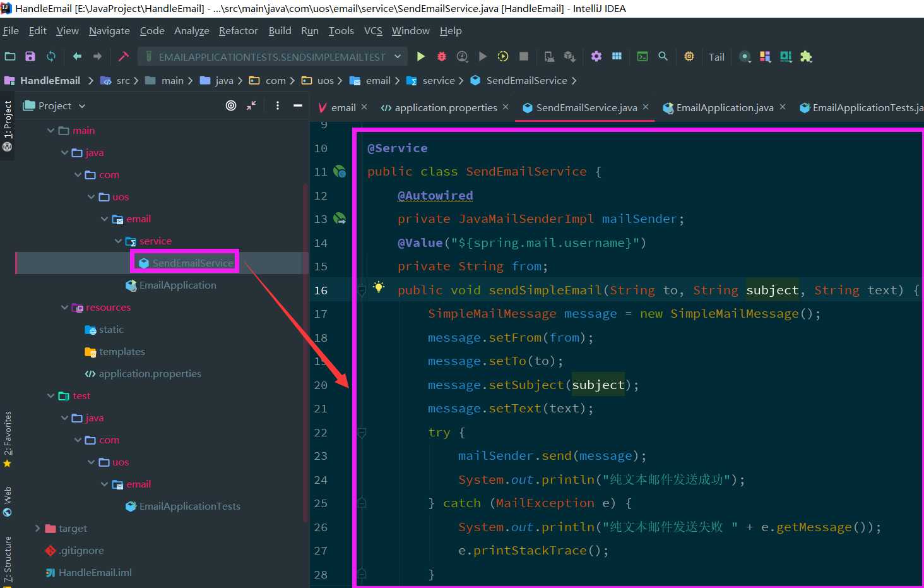Collapse the uos package under main

click(91, 196)
